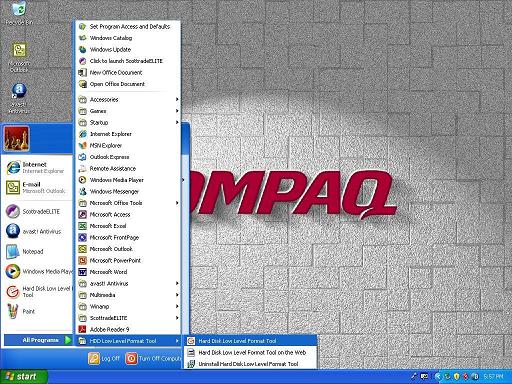Launch Windows Media Player from programs list

pos(128,180)
